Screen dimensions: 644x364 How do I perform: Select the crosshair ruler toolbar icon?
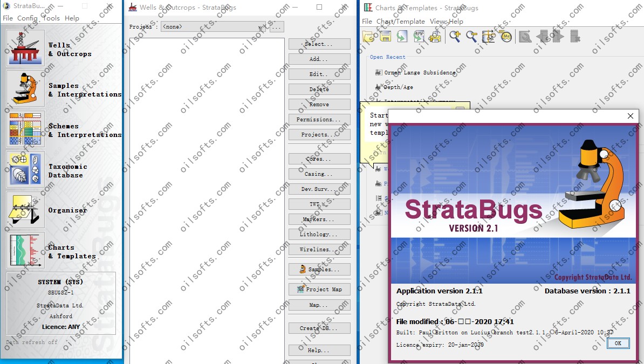[488, 37]
